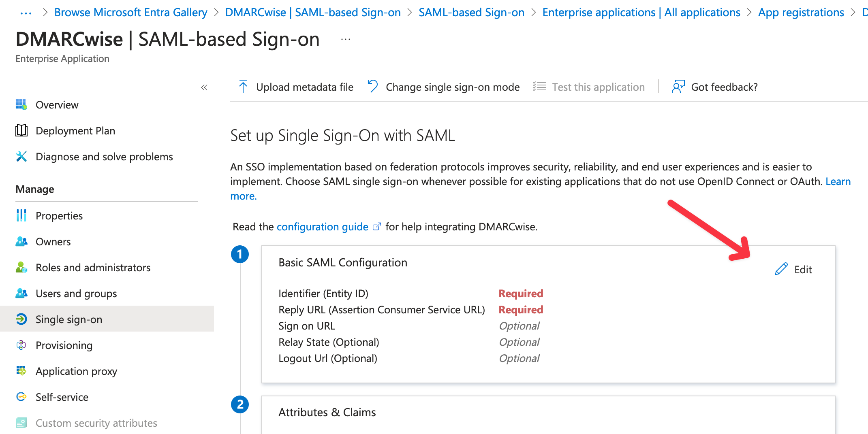Viewport: 868px width, 434px height.
Task: Click the Deployment Plan book icon
Action: click(21, 130)
